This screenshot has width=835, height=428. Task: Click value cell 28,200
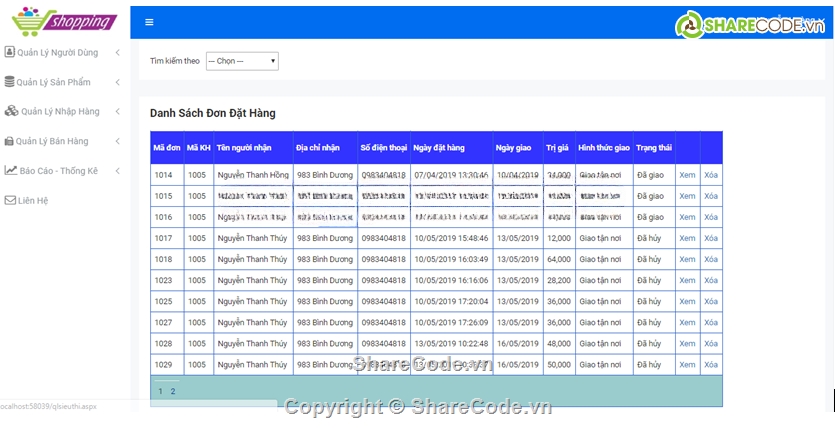pyautogui.click(x=559, y=280)
